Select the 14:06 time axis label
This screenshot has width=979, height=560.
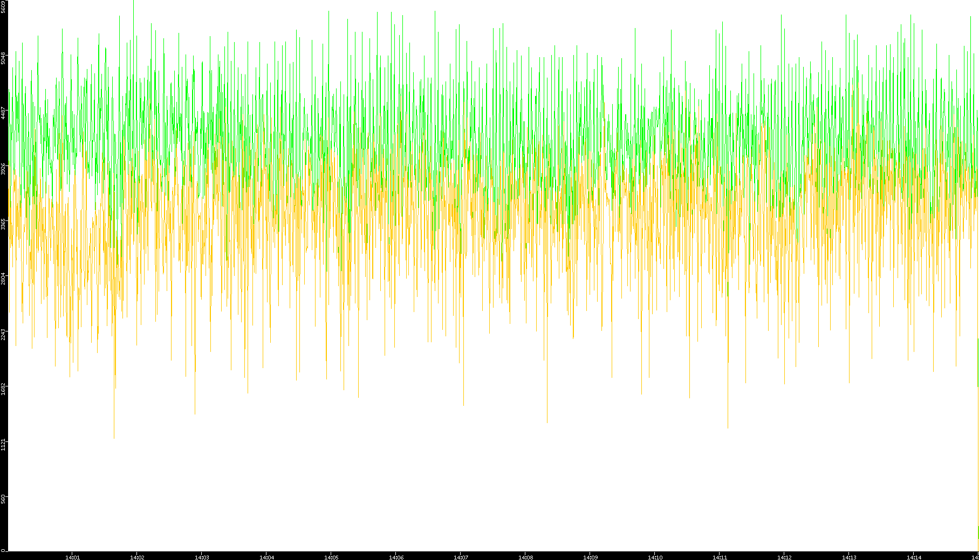point(396,557)
